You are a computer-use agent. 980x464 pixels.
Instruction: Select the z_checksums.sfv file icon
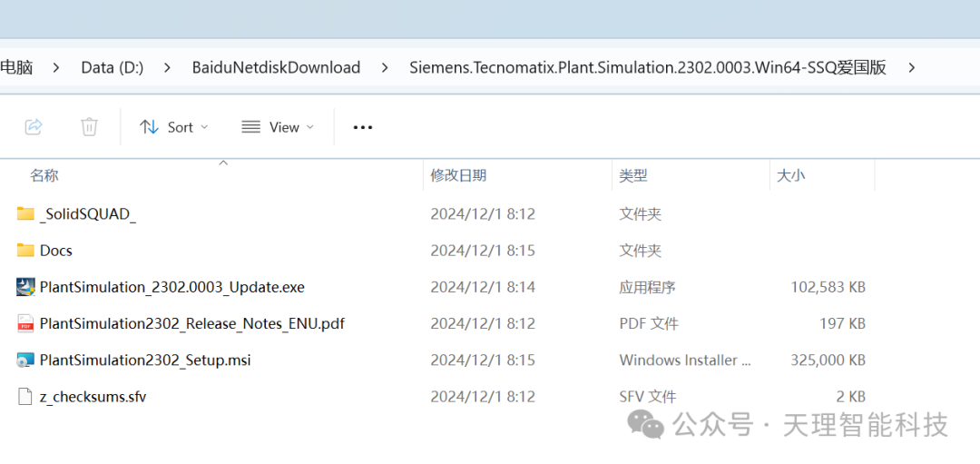[25, 397]
